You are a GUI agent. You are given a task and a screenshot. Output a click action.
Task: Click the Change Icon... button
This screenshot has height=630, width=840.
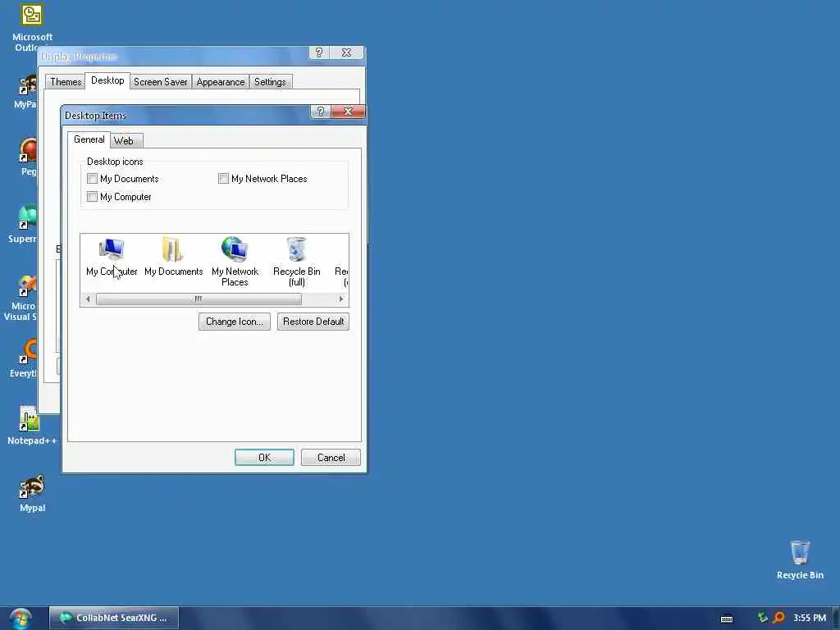[234, 322]
